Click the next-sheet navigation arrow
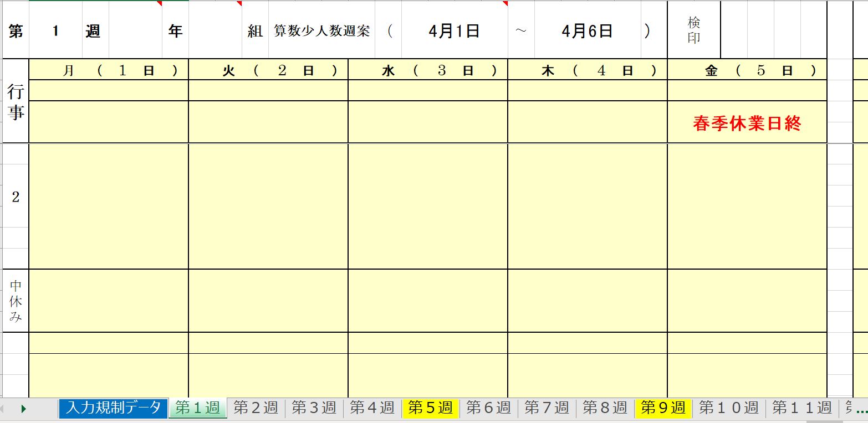This screenshot has width=868, height=423. click(x=24, y=408)
